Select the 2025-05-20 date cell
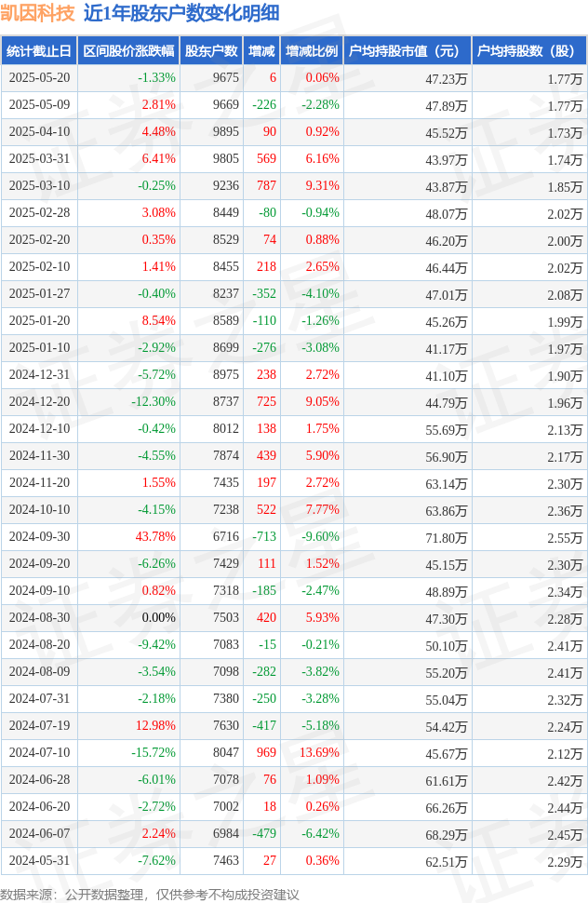 [39, 78]
